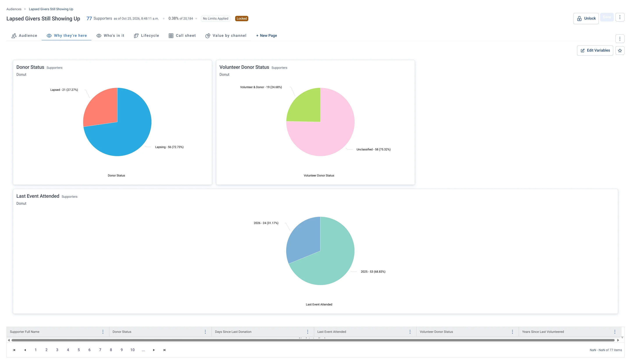Sort by Days Since Last Donation header
The height and width of the screenshot is (364, 631).
tap(233, 332)
